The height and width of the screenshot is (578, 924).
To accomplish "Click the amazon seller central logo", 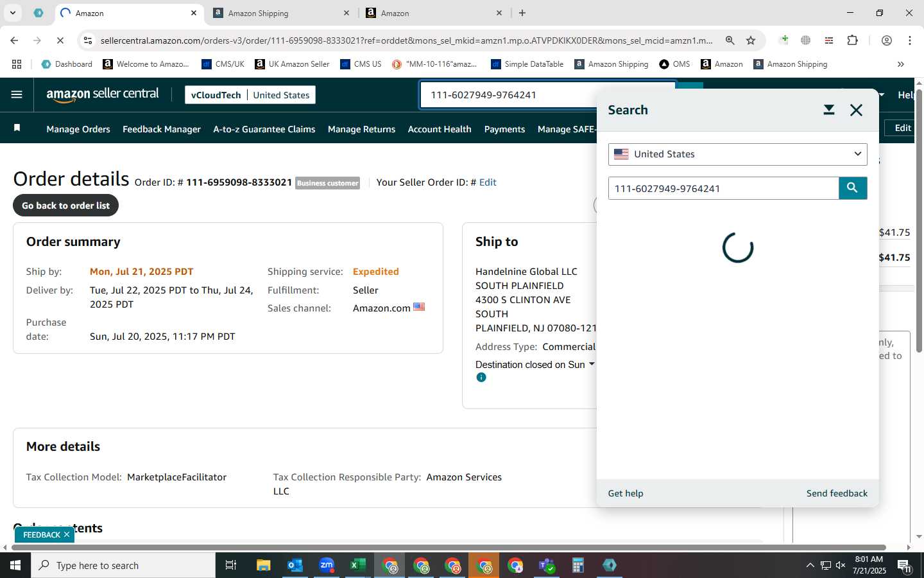I will tap(103, 94).
